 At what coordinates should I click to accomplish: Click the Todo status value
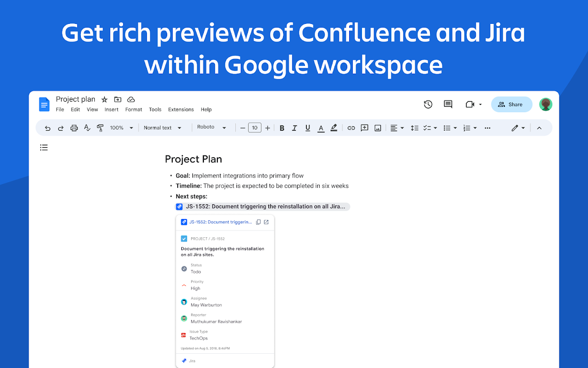click(196, 272)
